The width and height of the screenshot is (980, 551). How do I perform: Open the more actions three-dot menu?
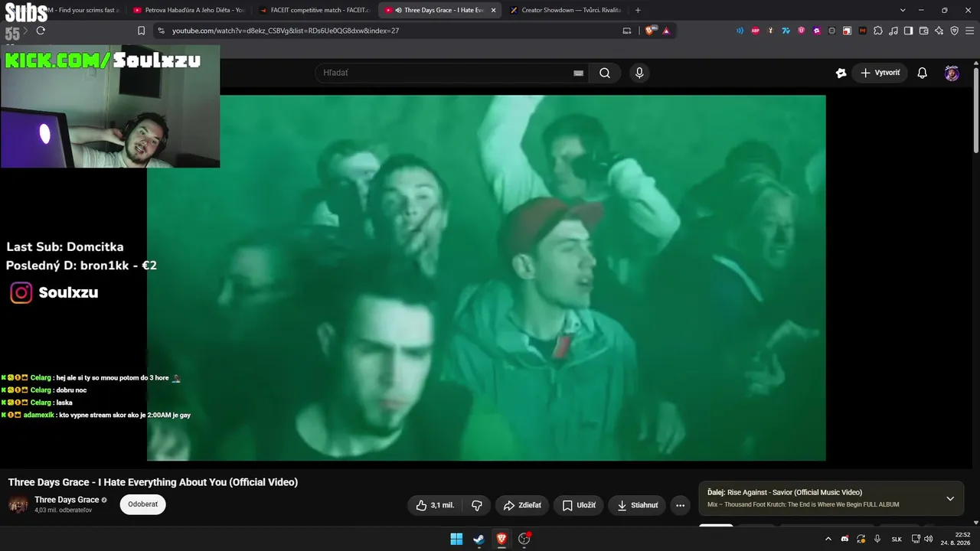tap(680, 505)
